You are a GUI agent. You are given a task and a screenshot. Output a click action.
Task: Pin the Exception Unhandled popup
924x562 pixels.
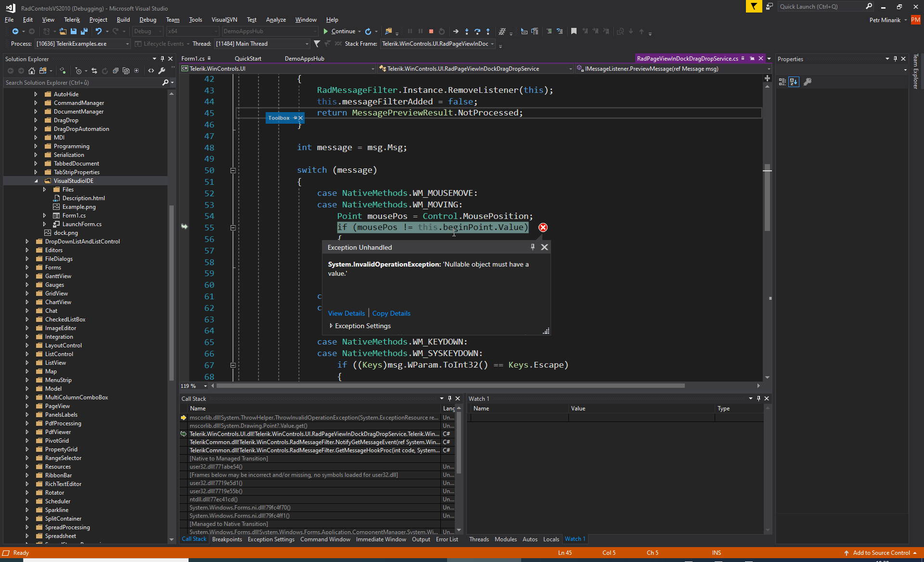click(x=533, y=247)
